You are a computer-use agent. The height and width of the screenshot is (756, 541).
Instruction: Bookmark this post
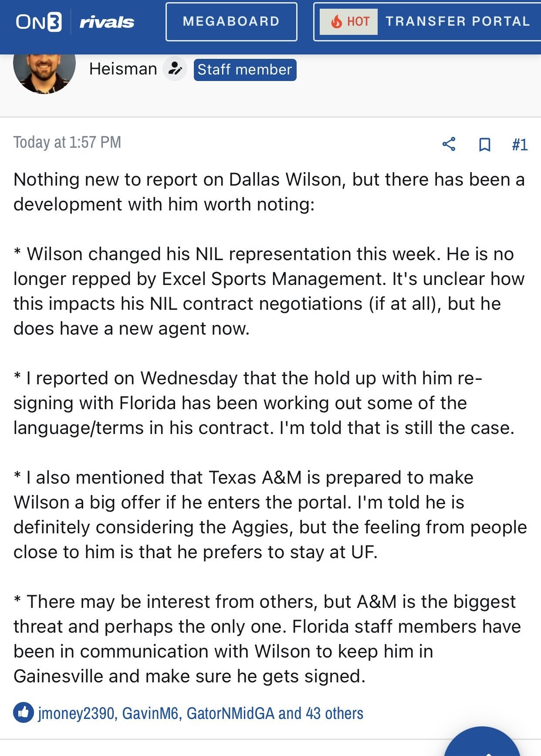(484, 144)
